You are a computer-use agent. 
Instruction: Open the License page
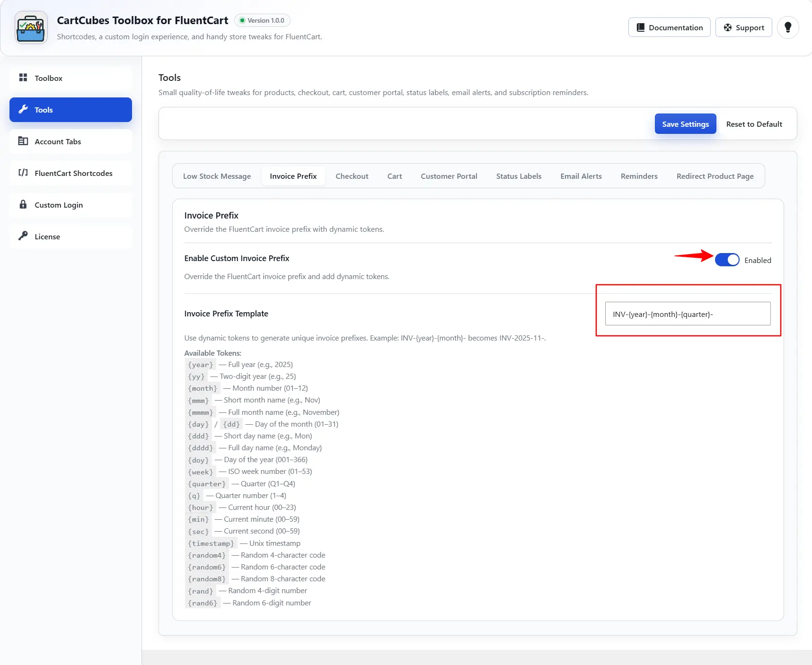[71, 236]
